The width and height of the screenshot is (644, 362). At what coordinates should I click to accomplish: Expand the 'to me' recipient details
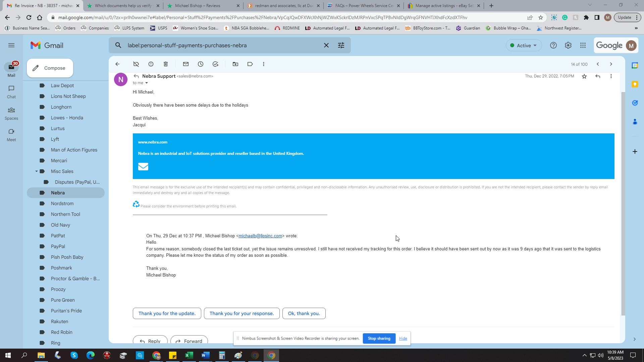point(146,83)
